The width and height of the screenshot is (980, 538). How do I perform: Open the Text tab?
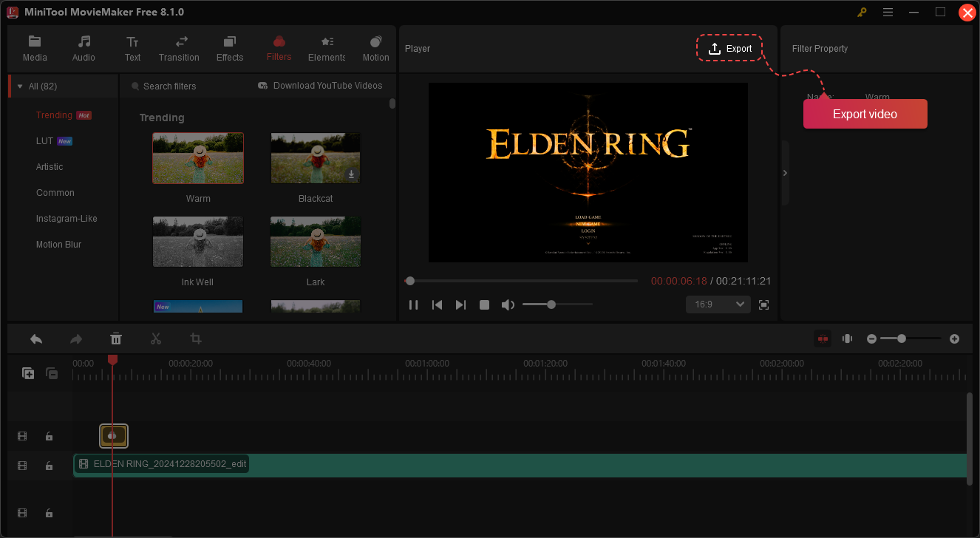point(132,49)
